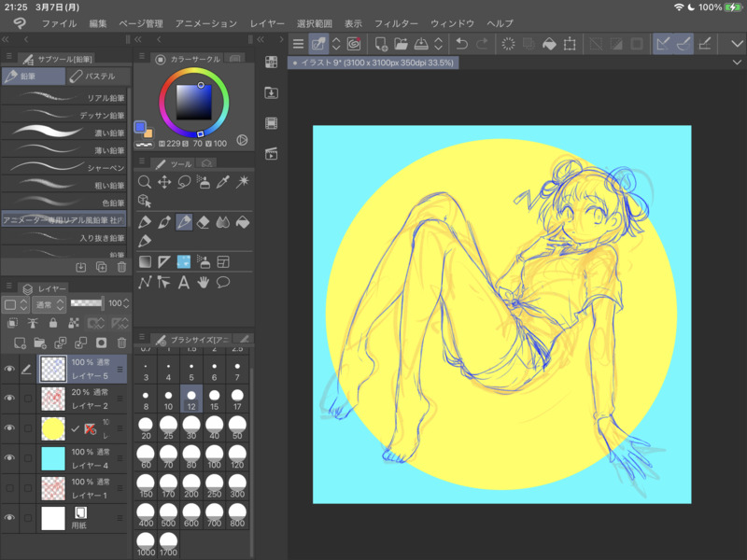
Task: Show the hidden レイヤー 1 layer
Action: coord(10,488)
